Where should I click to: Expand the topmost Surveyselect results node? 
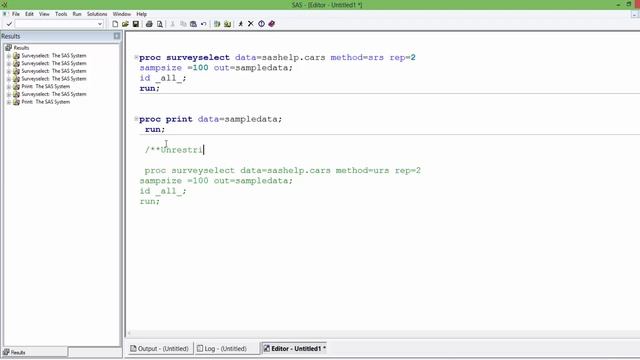click(x=9, y=56)
